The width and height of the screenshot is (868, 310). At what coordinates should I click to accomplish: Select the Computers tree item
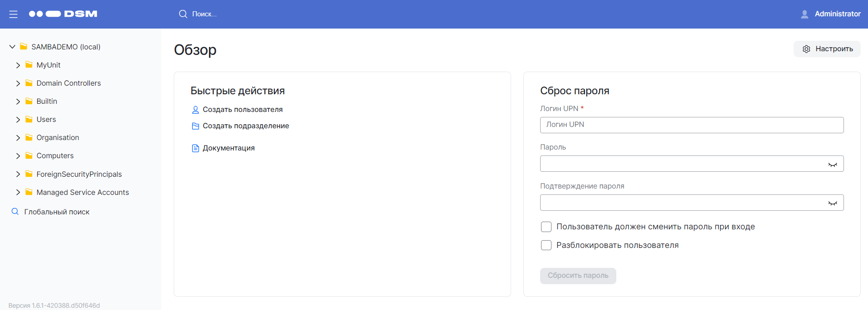point(55,156)
